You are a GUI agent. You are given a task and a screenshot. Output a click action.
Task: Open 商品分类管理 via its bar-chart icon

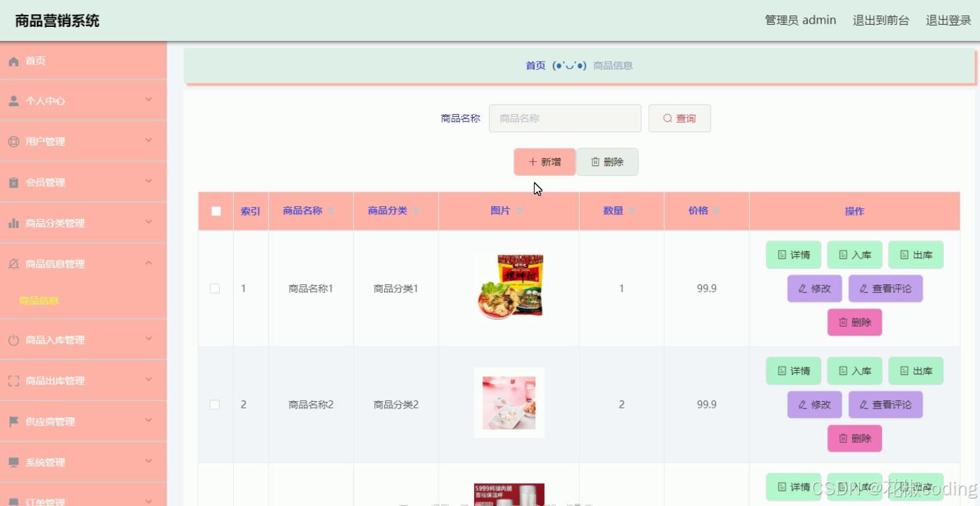15,222
